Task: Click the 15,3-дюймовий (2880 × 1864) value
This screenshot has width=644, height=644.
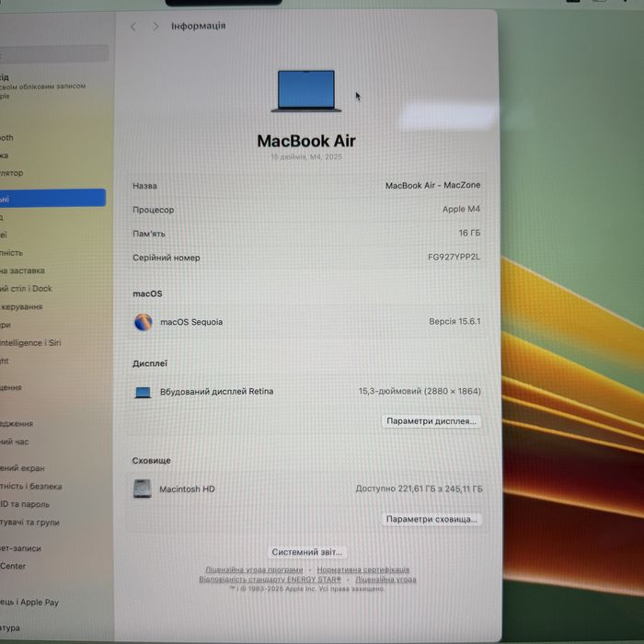Action: pos(420,391)
